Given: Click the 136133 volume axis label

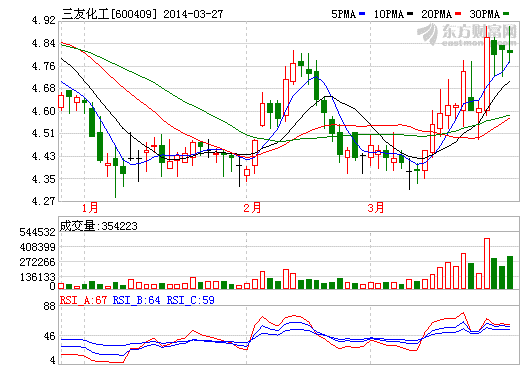Looking at the screenshot, I should click(x=37, y=277).
